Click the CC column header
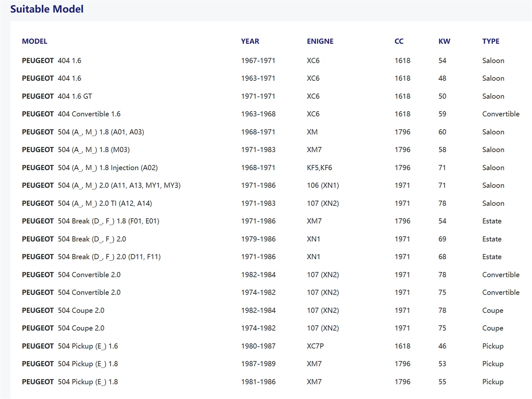This screenshot has height=399, width=532. coord(399,41)
